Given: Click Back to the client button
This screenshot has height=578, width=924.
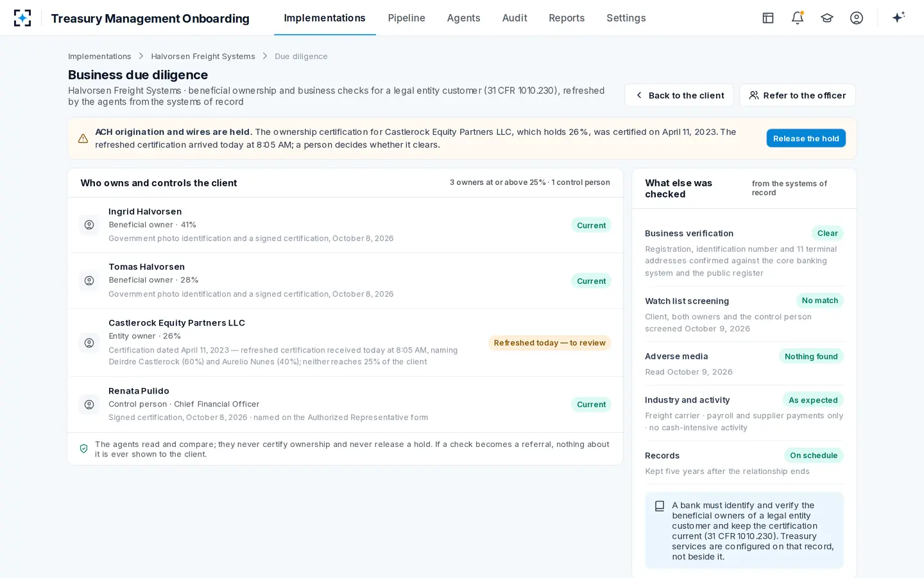Looking at the screenshot, I should pyautogui.click(x=679, y=95).
